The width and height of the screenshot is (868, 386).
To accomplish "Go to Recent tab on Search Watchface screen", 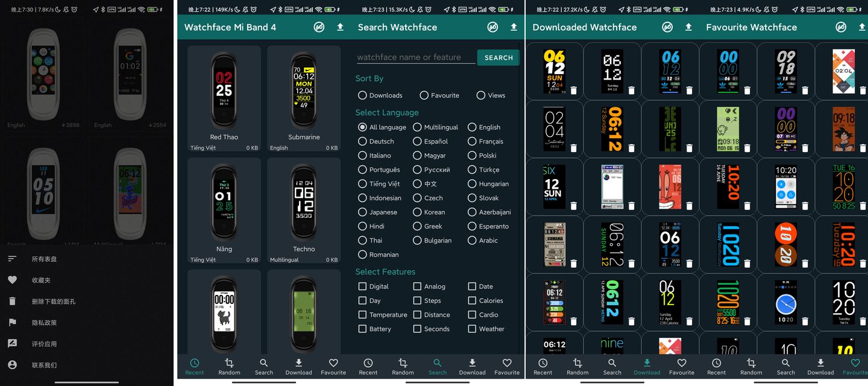I will click(368, 367).
